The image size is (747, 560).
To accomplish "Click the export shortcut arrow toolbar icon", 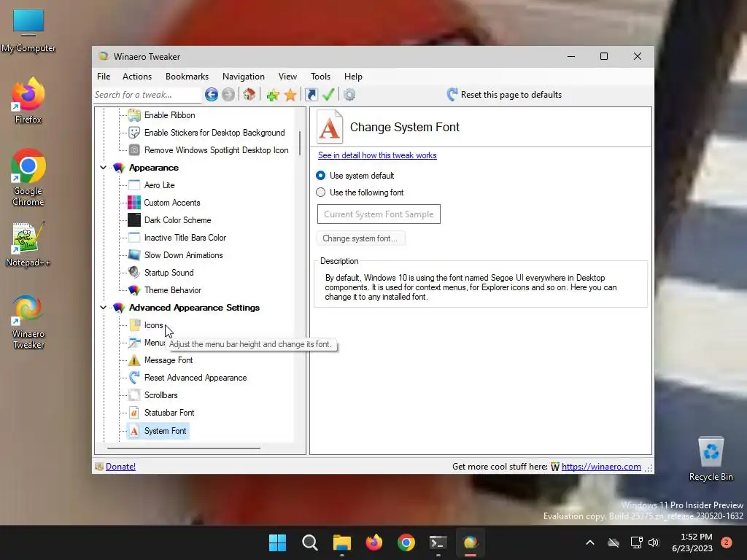I will pyautogui.click(x=311, y=95).
